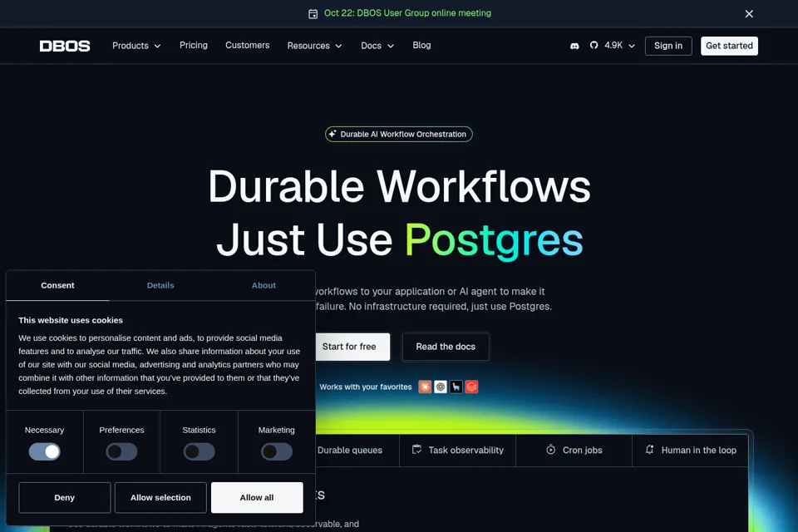
Task: Click the 'This website uses cookies' heading
Action: coord(71,320)
